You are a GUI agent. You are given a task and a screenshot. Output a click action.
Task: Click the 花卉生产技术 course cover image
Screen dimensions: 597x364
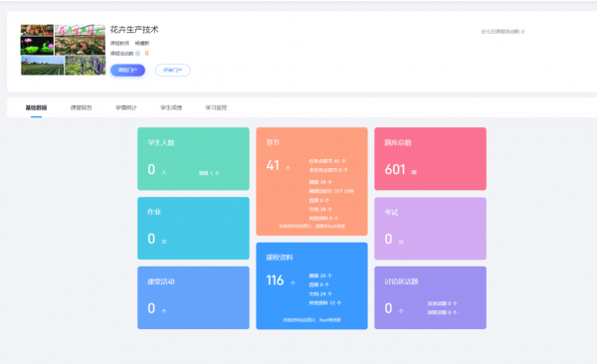(64, 50)
